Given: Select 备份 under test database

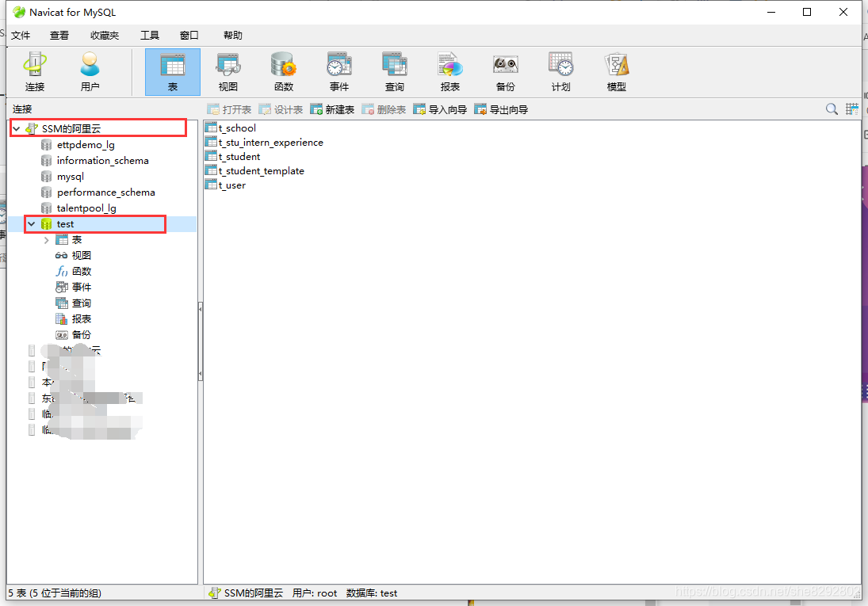Looking at the screenshot, I should pyautogui.click(x=82, y=335).
